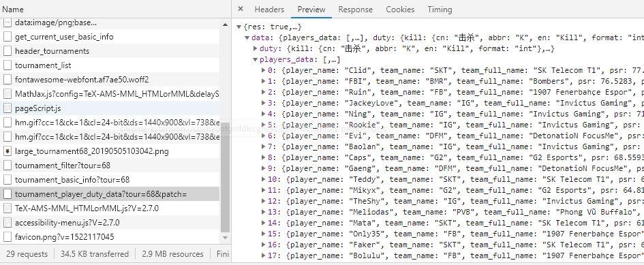Expand the duty object node
The image size is (644, 265).
256,49
